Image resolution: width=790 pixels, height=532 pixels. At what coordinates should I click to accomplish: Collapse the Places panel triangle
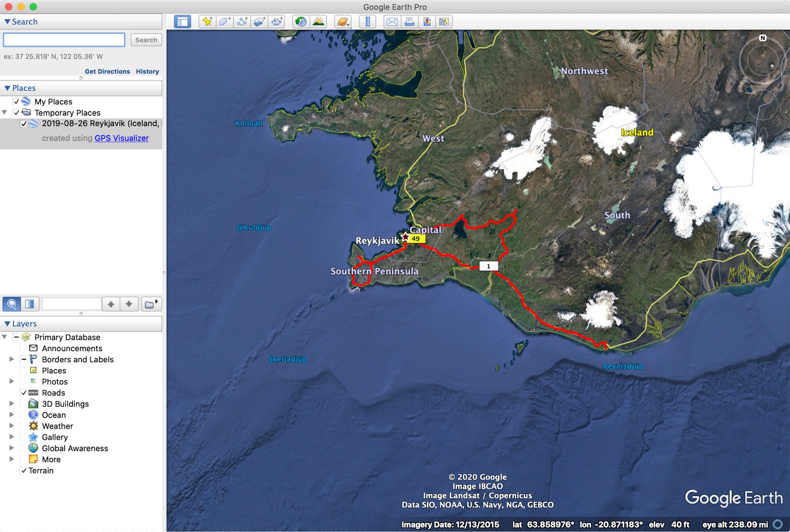[7, 88]
